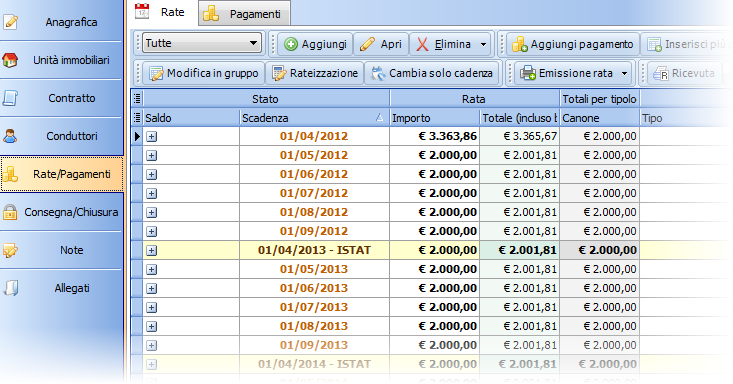The image size is (733, 384).
Task: Click the calendar icon on Rate tab
Action: [142, 11]
